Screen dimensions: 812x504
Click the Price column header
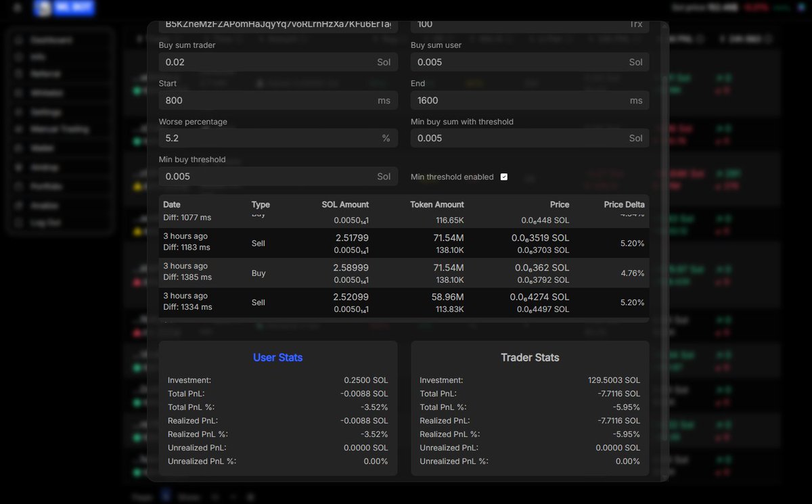560,204
